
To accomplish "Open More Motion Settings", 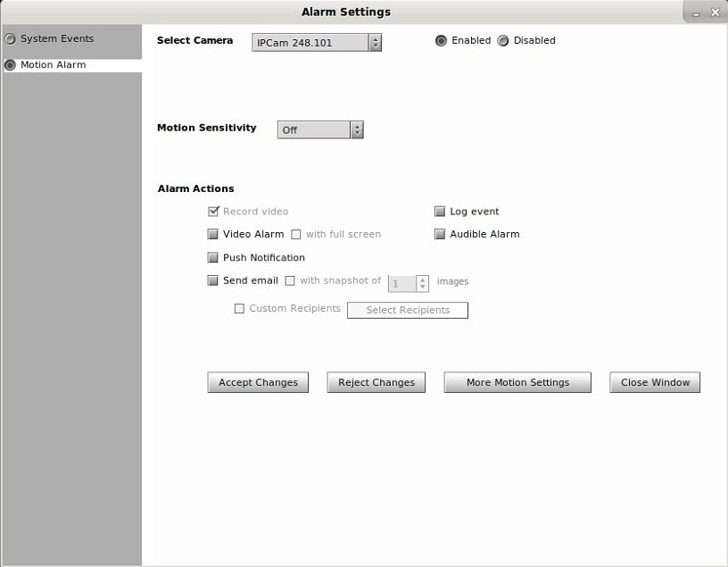I will pyautogui.click(x=517, y=382).
